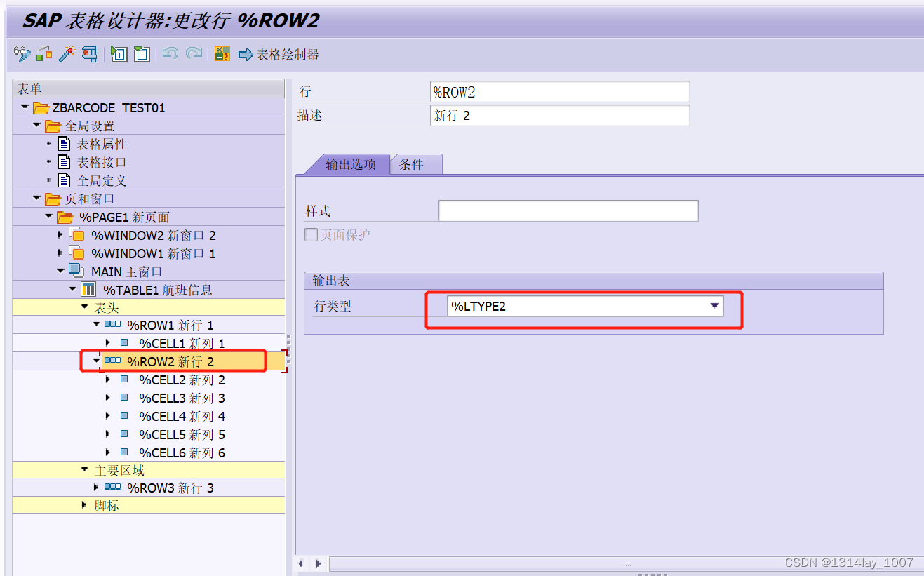Click the 全局设置 folder icon
924x576 pixels.
tap(53, 126)
